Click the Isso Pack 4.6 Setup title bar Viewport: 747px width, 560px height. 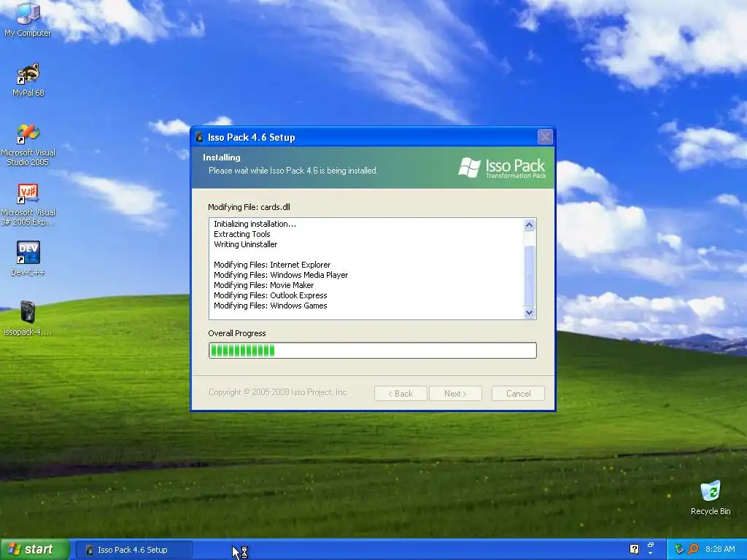pyautogui.click(x=373, y=137)
